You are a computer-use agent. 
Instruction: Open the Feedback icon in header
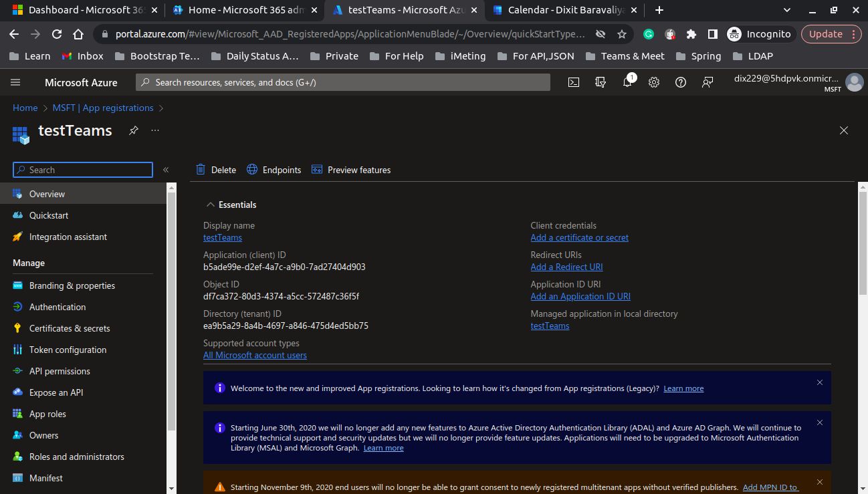click(x=708, y=82)
